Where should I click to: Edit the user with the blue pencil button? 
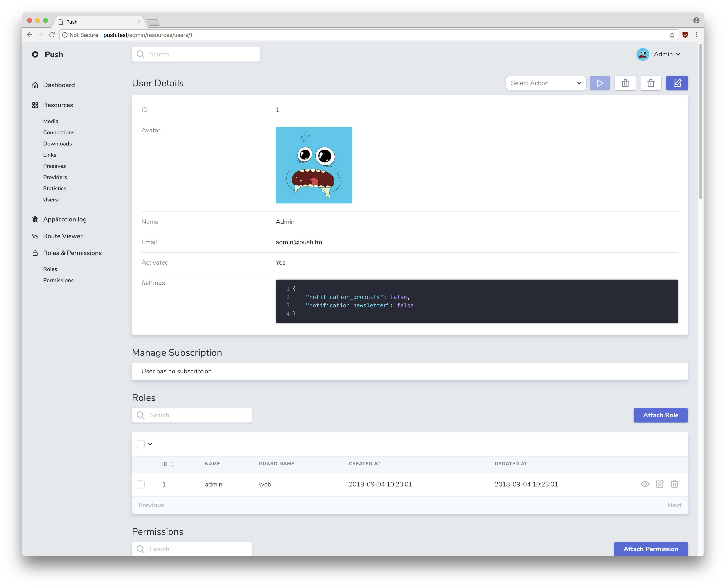(677, 83)
